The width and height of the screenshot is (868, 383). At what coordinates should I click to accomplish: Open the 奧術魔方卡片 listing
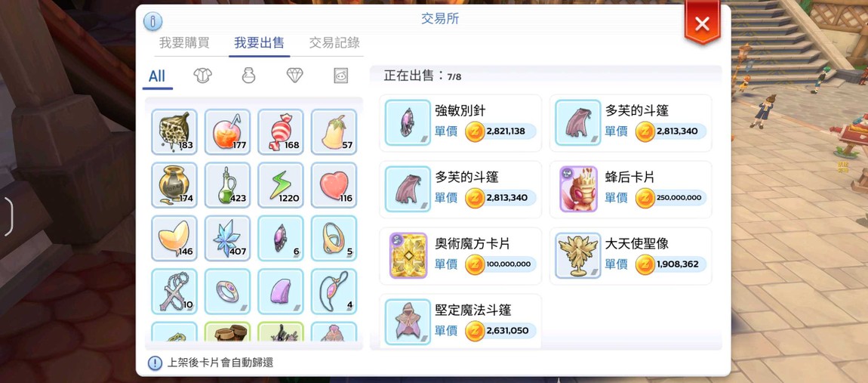pyautogui.click(x=460, y=256)
